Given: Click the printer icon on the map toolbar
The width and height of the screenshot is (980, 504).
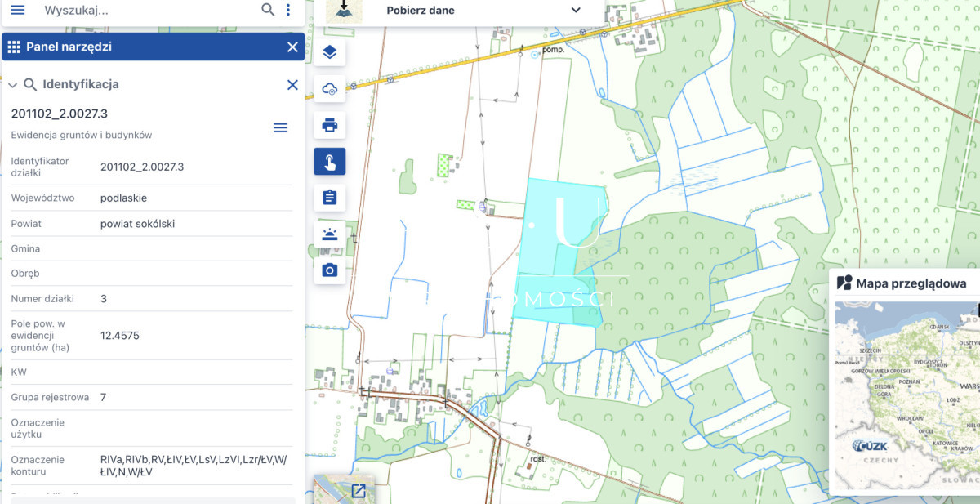Looking at the screenshot, I should pyautogui.click(x=330, y=125).
